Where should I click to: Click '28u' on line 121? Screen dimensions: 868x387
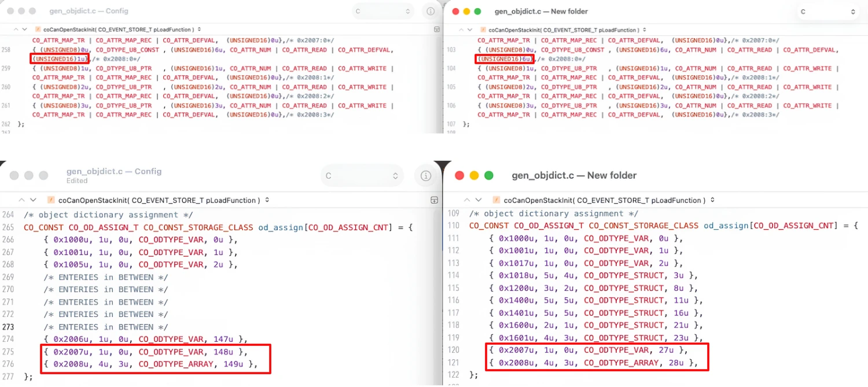pos(676,363)
